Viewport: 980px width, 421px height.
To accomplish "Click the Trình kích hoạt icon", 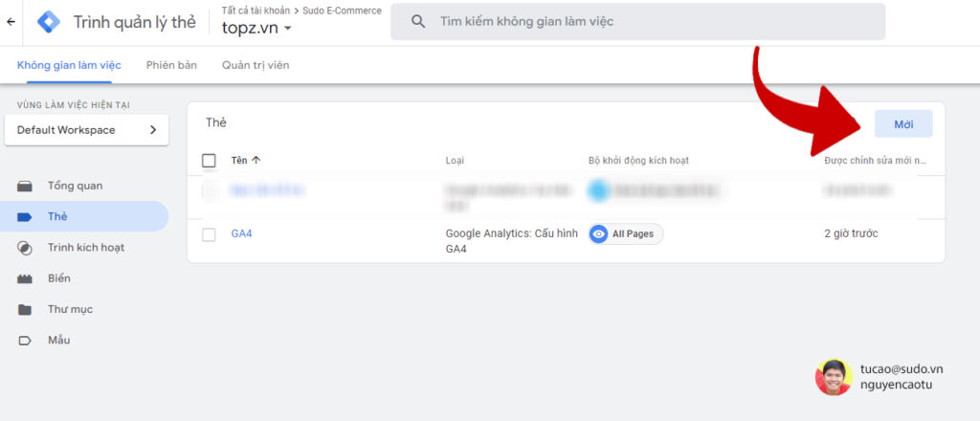I will pos(24,248).
